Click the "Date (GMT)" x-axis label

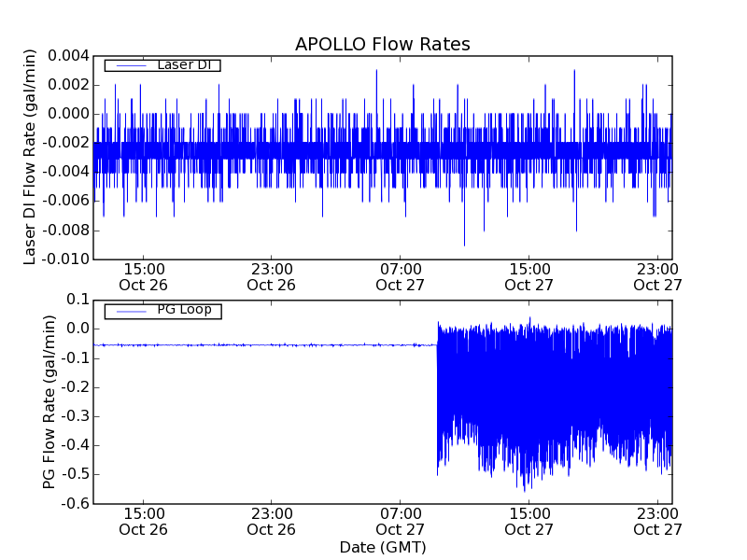pyautogui.click(x=383, y=547)
